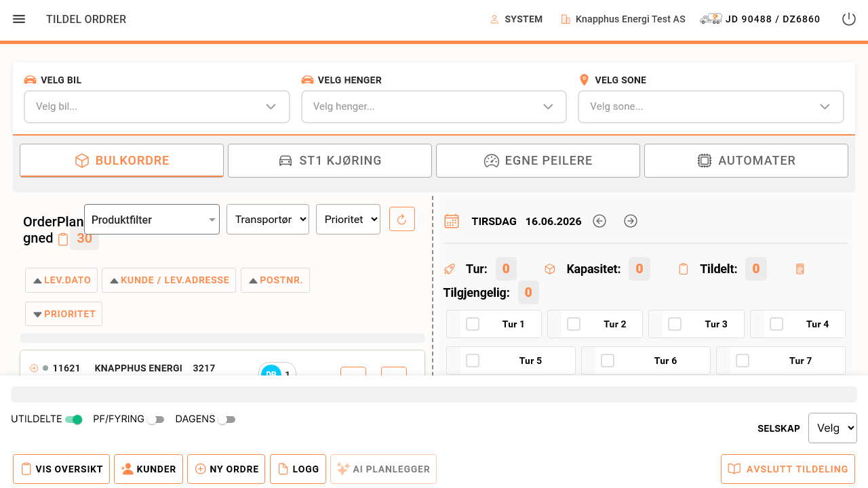Viewport: 868px width, 488px height.
Task: Check the Tur 7 checkbox
Action: [743, 361]
